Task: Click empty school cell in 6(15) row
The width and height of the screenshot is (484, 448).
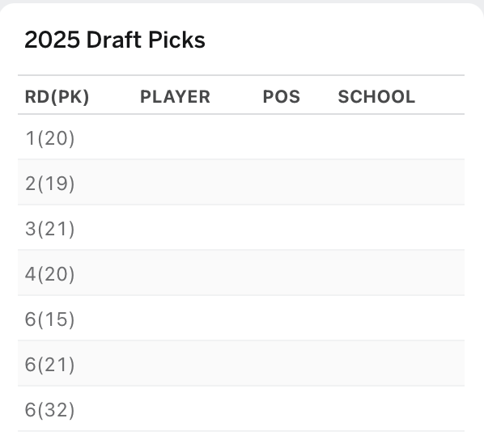Action: [398, 318]
